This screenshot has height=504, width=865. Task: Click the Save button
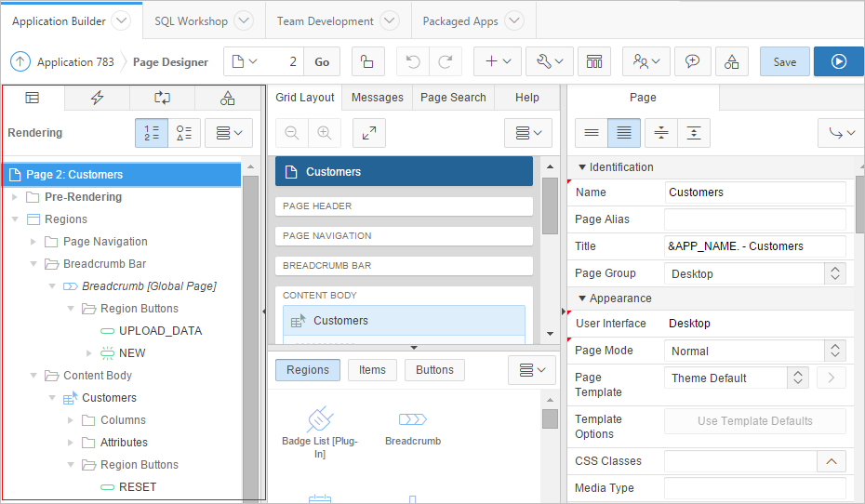(x=784, y=61)
